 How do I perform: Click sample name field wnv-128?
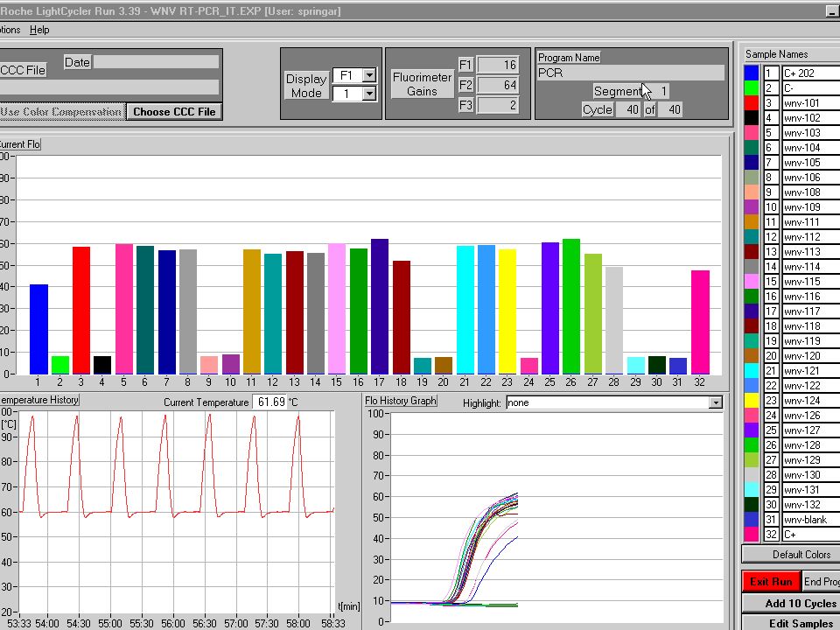coord(811,444)
